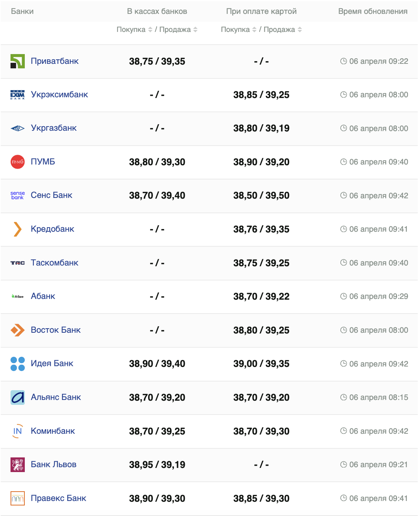Open the Восток Банк link
Image resolution: width=420 pixels, height=516 pixels.
(x=56, y=330)
